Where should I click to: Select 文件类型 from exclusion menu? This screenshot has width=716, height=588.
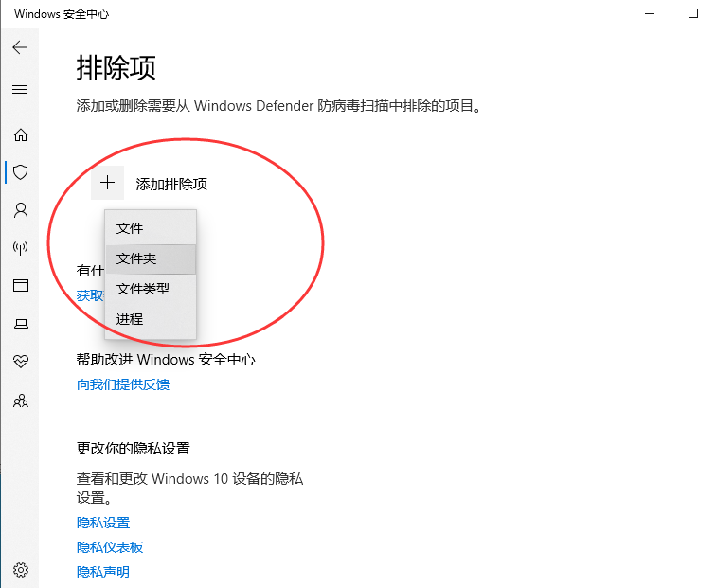pyautogui.click(x=151, y=289)
